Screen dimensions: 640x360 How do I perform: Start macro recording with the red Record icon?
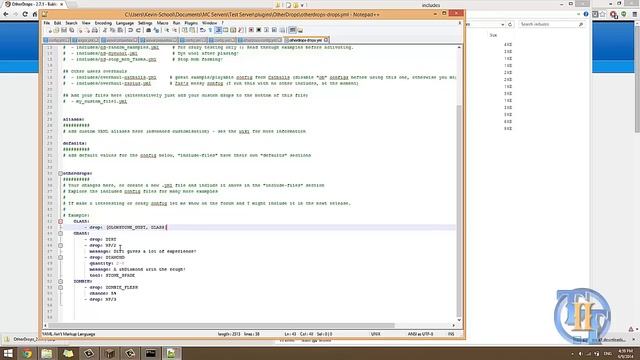(251, 30)
